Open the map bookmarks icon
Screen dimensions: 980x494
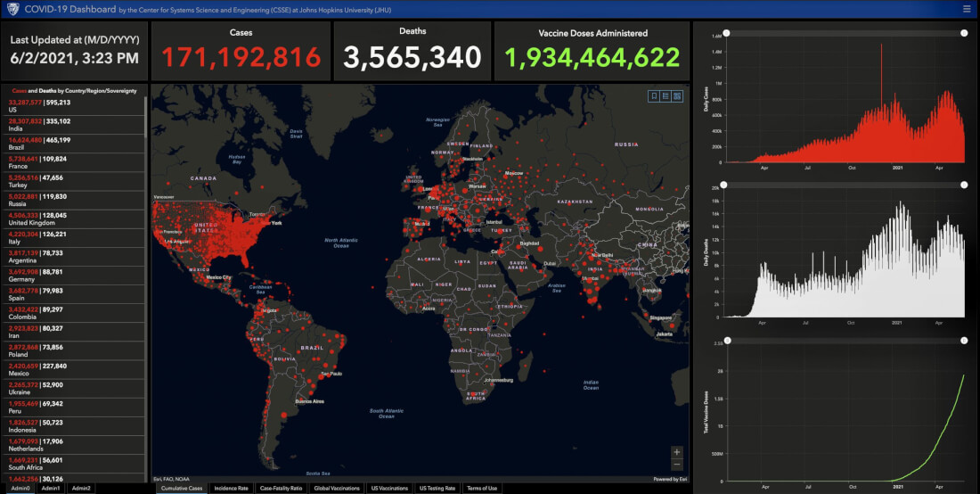click(x=654, y=95)
